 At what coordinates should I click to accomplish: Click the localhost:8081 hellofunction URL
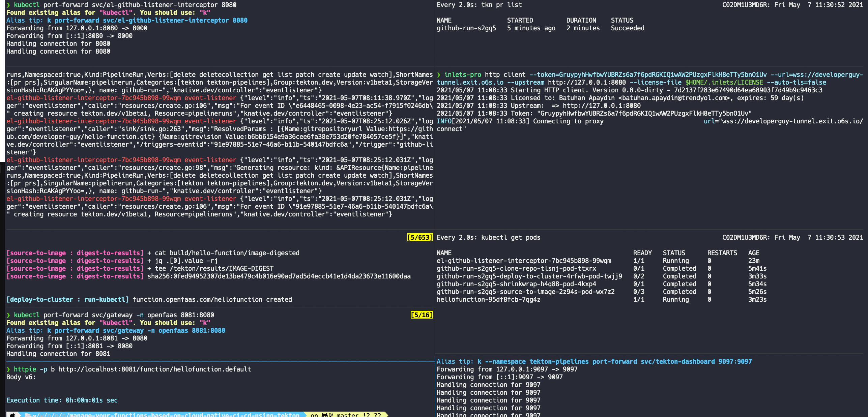click(x=154, y=369)
